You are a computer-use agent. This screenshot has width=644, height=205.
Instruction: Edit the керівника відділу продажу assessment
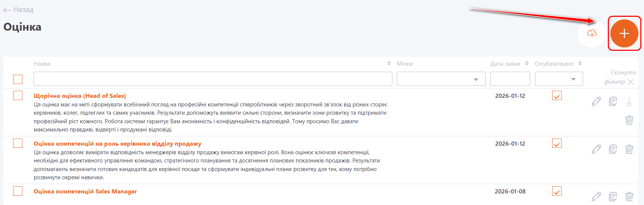tap(596, 149)
